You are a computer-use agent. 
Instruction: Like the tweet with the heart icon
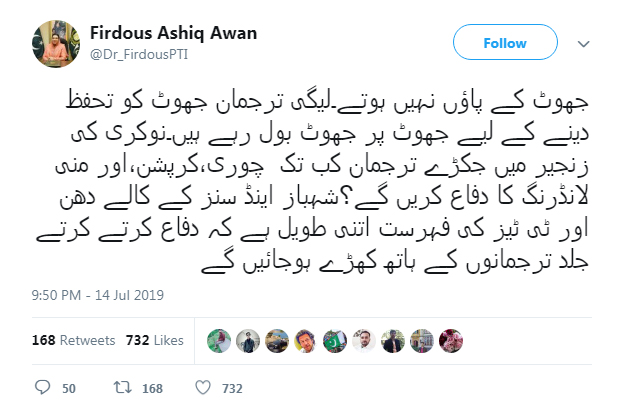pos(203,388)
